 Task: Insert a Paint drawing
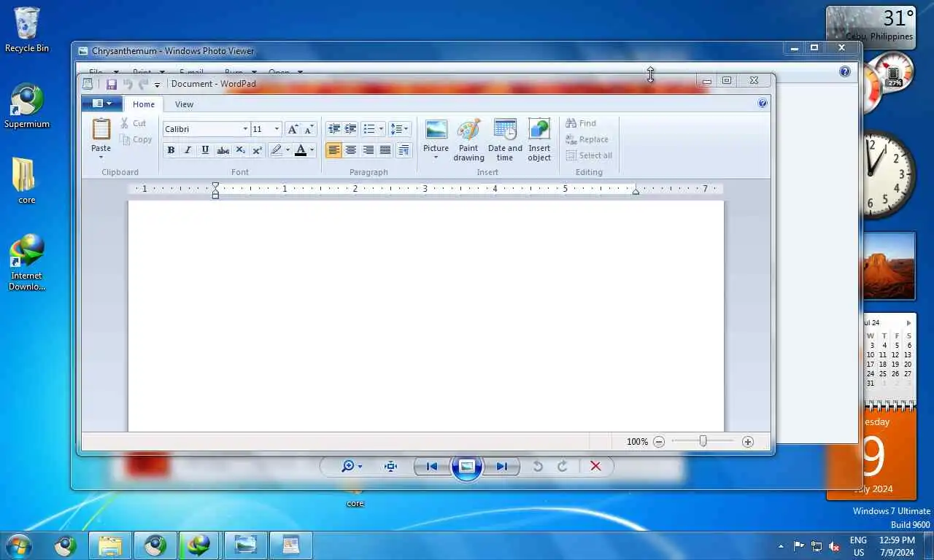tap(468, 140)
